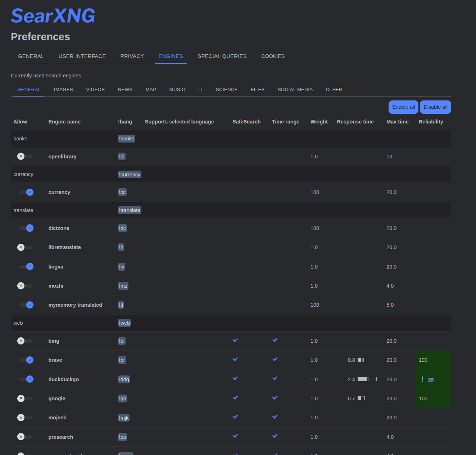Image resolution: width=476 pixels, height=455 pixels.
Task: Click the !translate bang label
Action: tap(130, 210)
